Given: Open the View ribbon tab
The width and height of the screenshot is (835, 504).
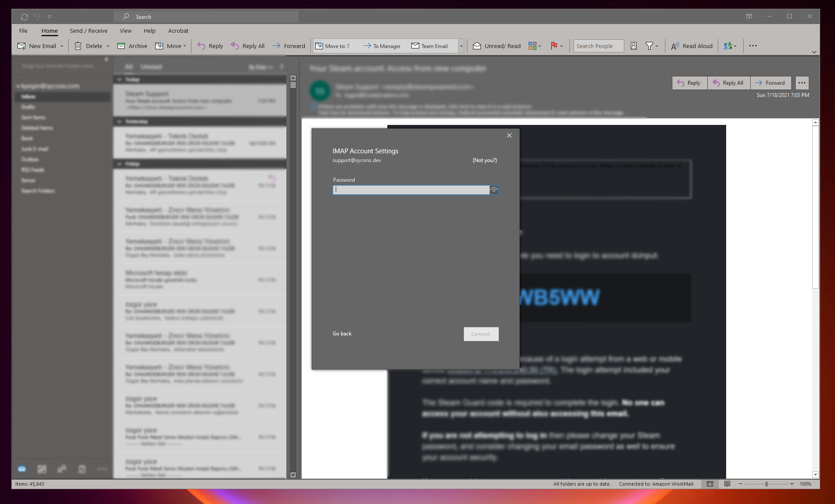Looking at the screenshot, I should [x=125, y=31].
